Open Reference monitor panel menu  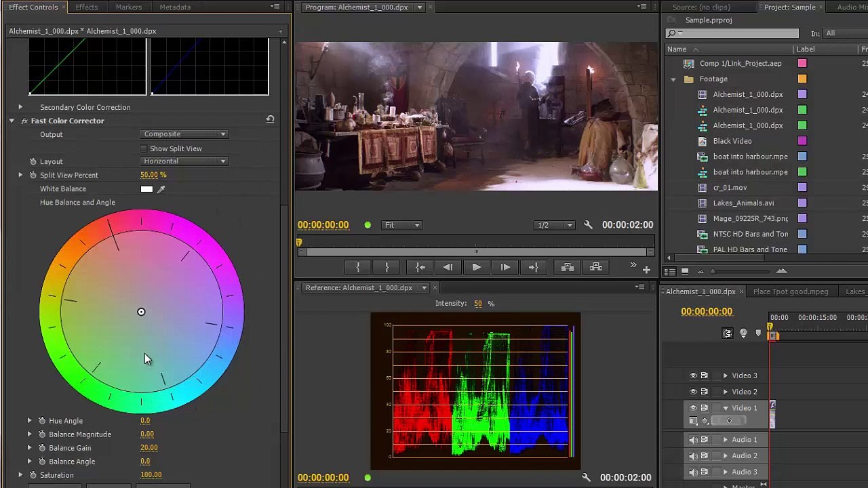tap(639, 287)
